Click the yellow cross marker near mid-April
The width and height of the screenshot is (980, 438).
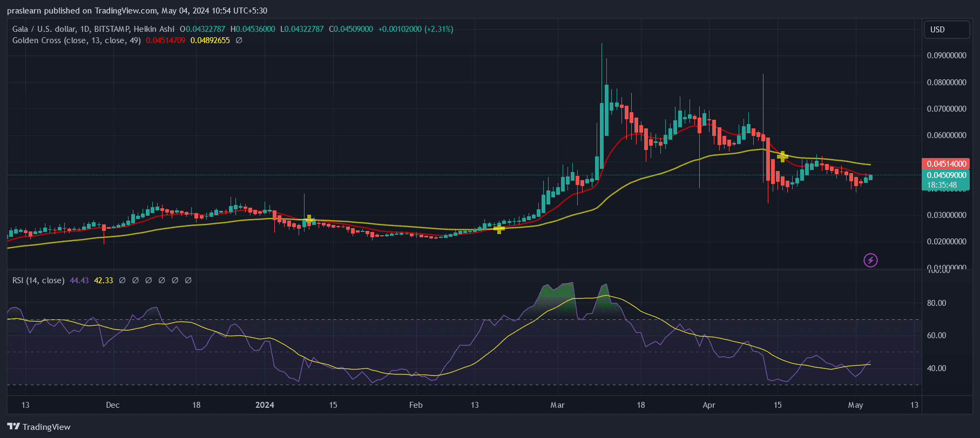[x=782, y=157]
